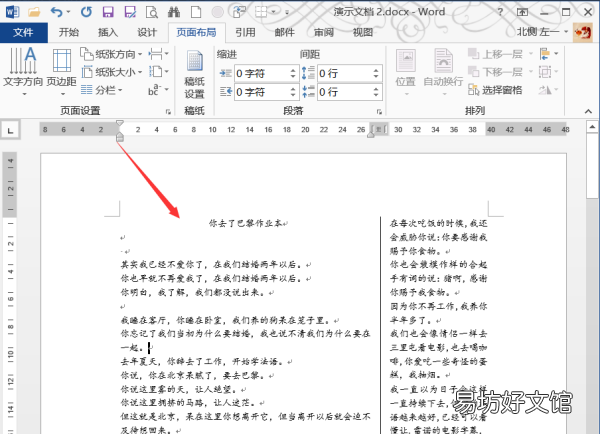Click the user account avatar picture

582,32
